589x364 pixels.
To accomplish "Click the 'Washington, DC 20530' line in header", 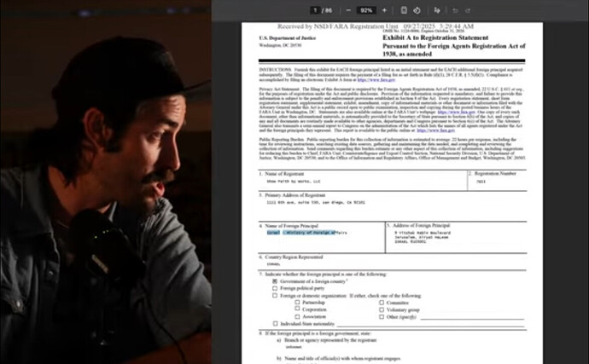I will pos(280,45).
